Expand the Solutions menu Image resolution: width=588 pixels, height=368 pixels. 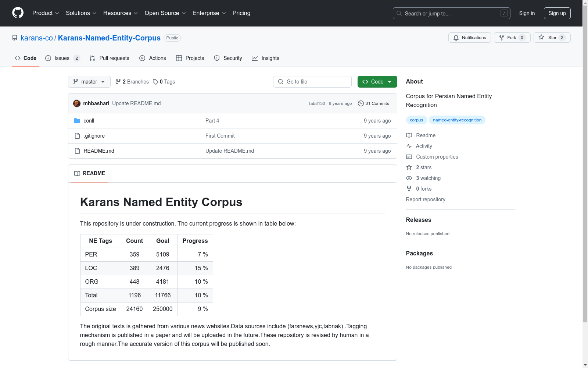pos(81,13)
